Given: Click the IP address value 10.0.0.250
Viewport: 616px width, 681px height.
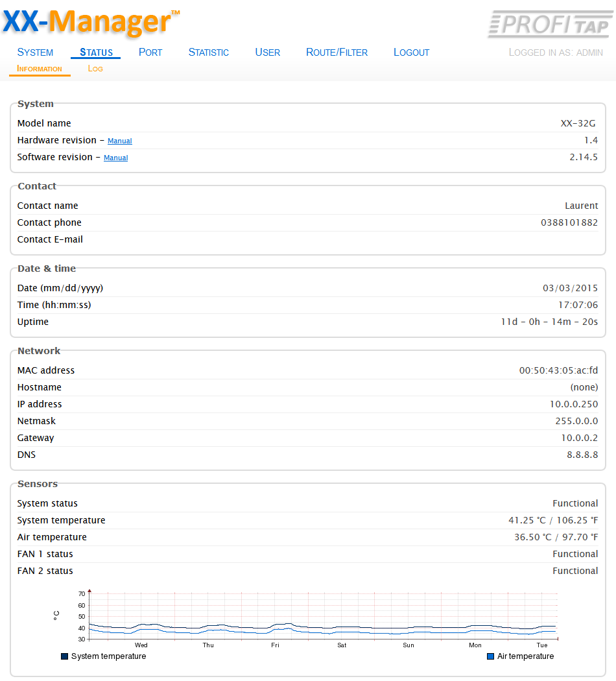Looking at the screenshot, I should (x=573, y=404).
